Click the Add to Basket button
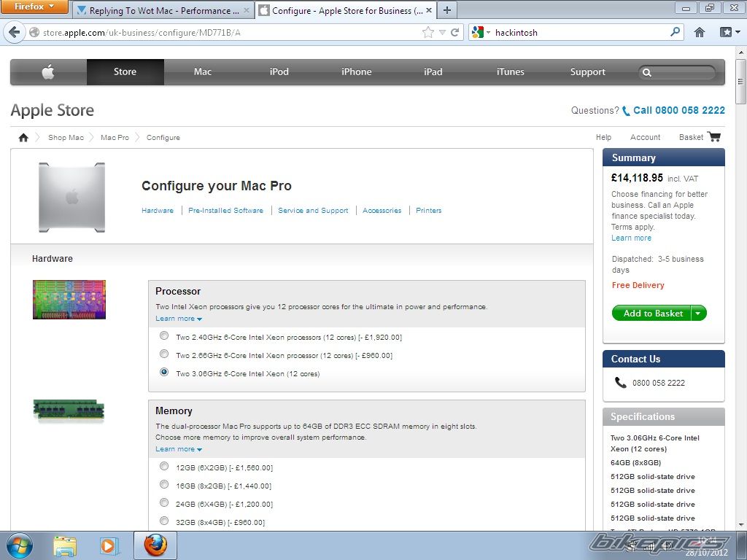The width and height of the screenshot is (747, 560). click(x=652, y=314)
